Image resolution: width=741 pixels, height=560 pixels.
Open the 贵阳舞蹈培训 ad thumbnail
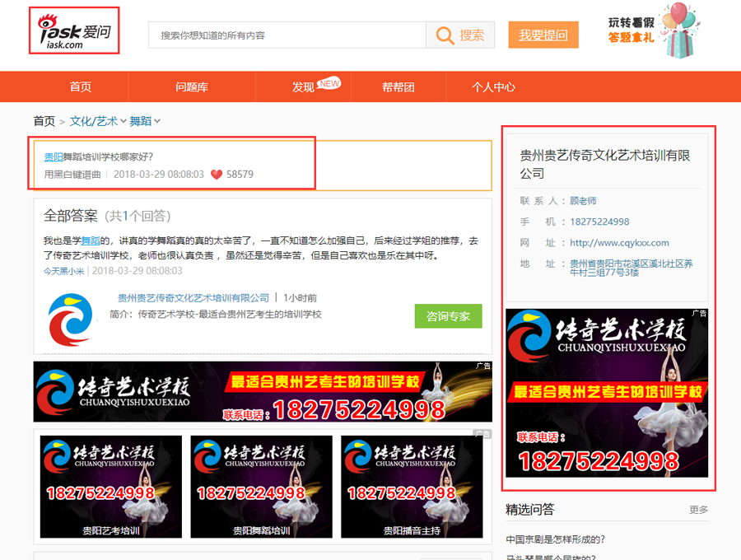click(261, 487)
